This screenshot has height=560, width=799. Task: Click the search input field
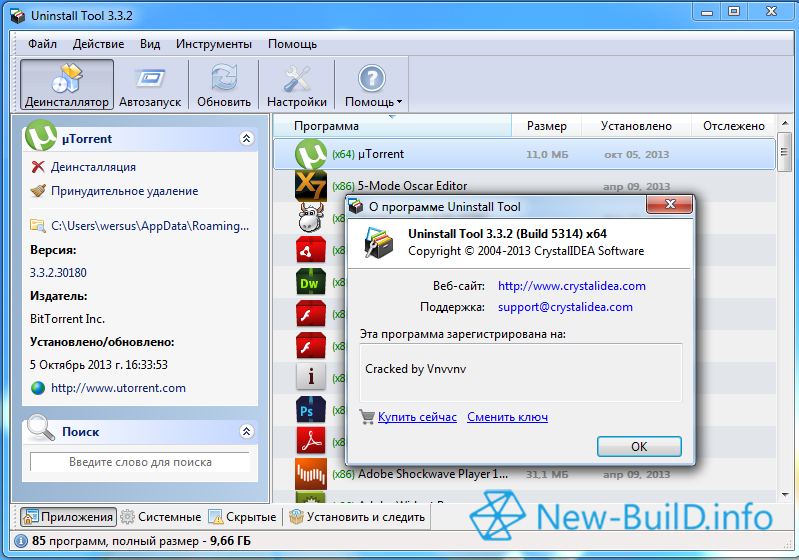[x=140, y=462]
